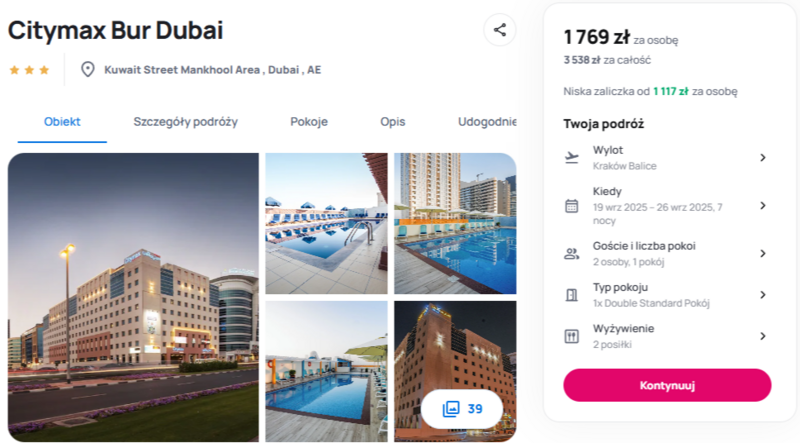Viewport: 800px width, 443px height.
Task: Open the Pokoje tab
Action: 309,121
